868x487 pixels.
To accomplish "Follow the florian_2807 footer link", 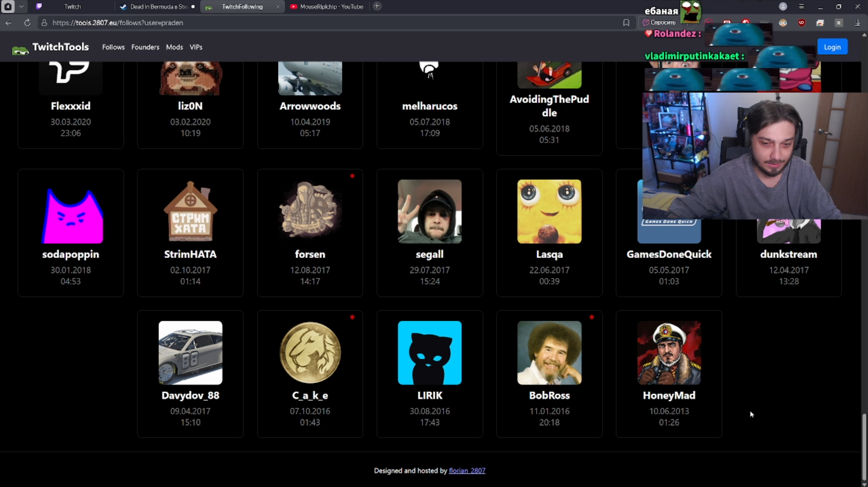I will [467, 470].
